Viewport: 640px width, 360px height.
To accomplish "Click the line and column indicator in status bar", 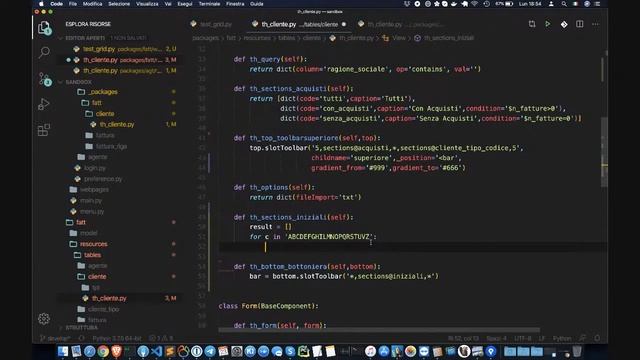I will 463,338.
